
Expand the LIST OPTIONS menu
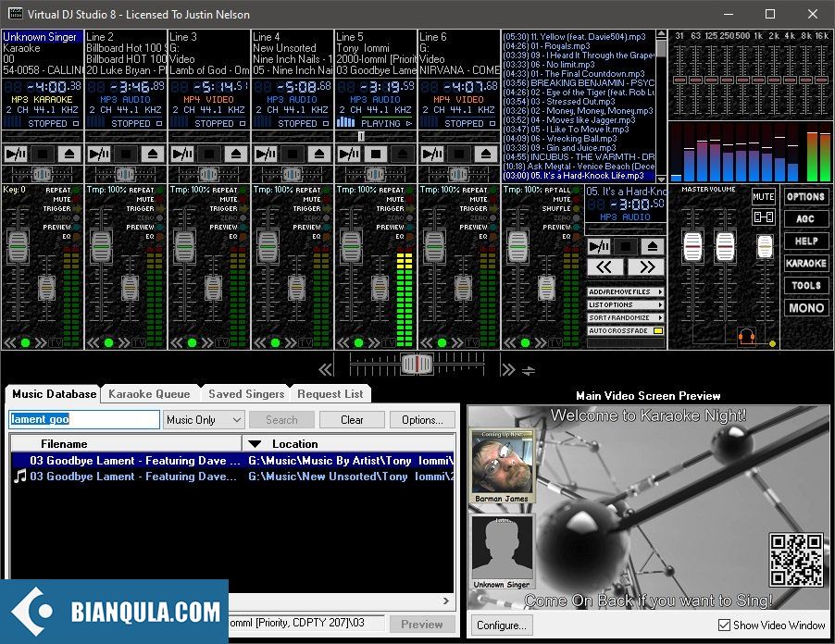click(625, 305)
